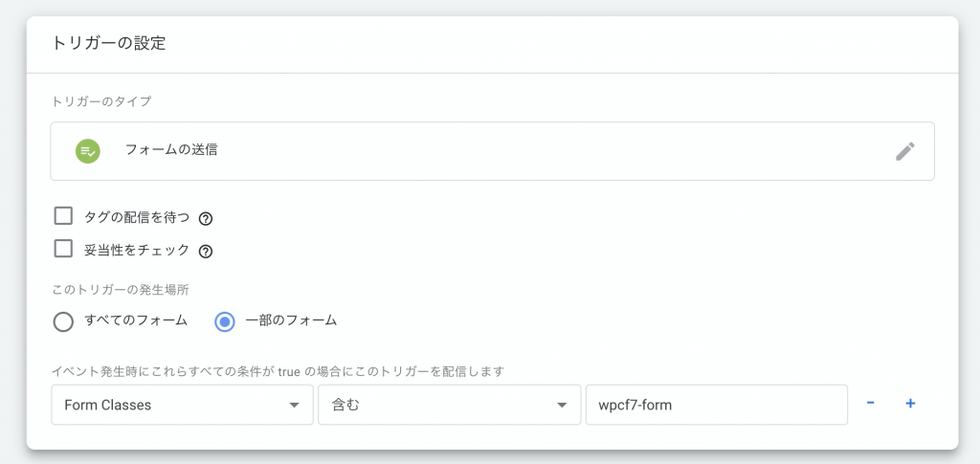Open help icon next to タグの配信を待つ
This screenshot has width=980, height=464.
click(x=206, y=218)
